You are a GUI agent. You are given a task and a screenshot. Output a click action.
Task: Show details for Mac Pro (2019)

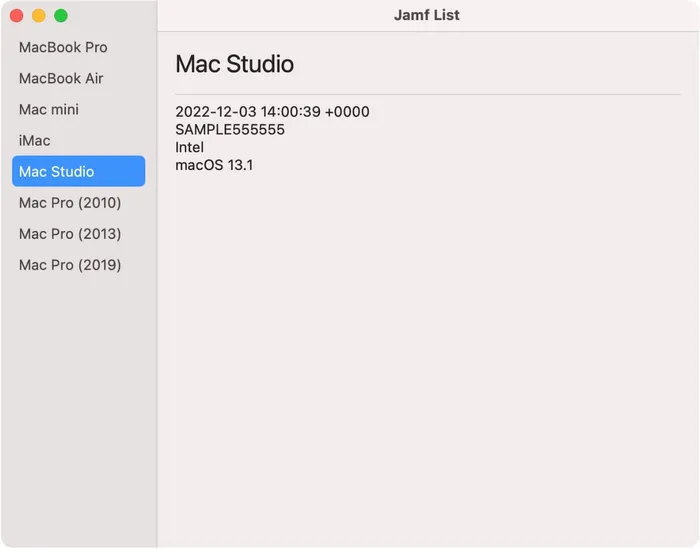(70, 265)
